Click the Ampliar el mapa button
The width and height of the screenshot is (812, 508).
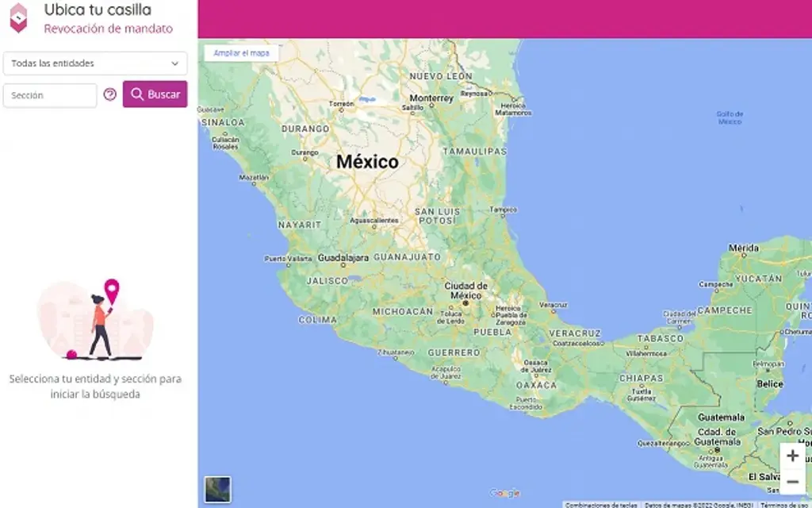[241, 53]
